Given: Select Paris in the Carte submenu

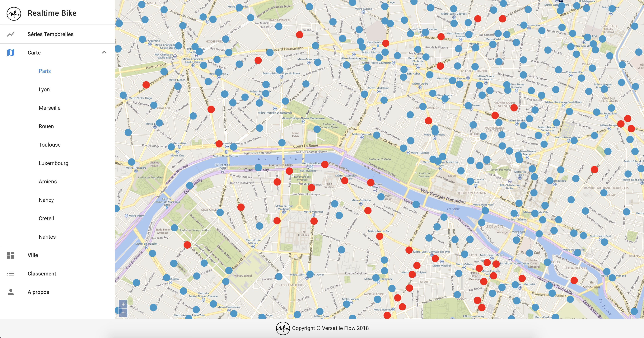Looking at the screenshot, I should [45, 71].
